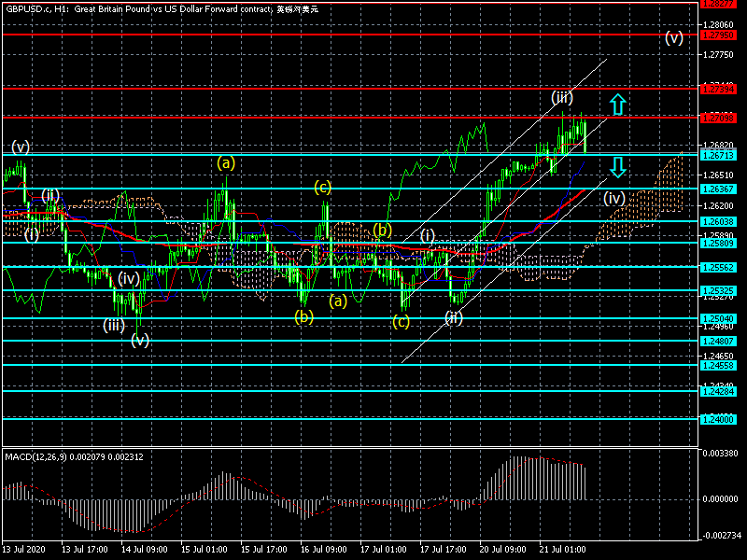The width and height of the screenshot is (747, 560).
Task: Select the highest yellow (a) wave label
Action: pyautogui.click(x=226, y=162)
